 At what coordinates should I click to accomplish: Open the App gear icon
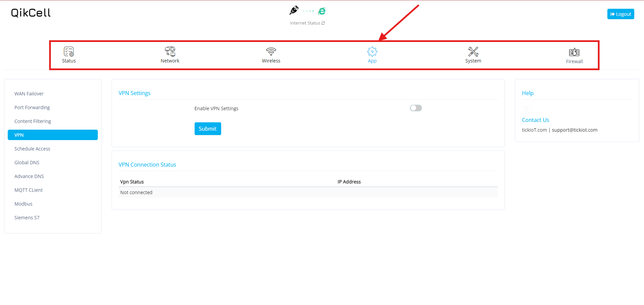point(372,51)
